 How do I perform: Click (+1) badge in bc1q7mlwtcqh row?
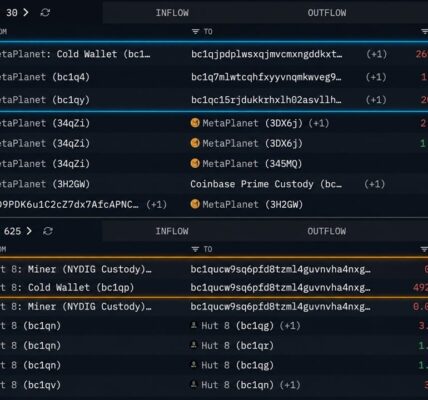pyautogui.click(x=376, y=77)
